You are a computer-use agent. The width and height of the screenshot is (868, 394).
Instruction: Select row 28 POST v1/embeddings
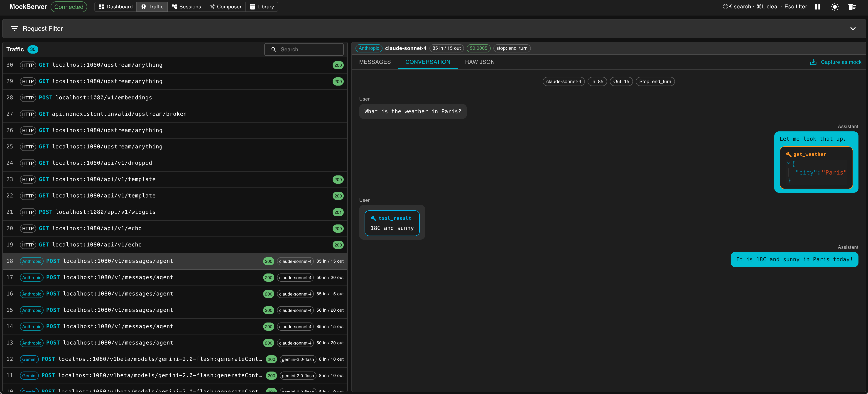pyautogui.click(x=175, y=98)
